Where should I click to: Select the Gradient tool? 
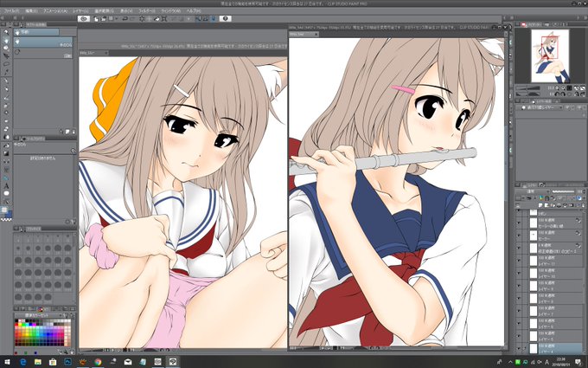6,153
